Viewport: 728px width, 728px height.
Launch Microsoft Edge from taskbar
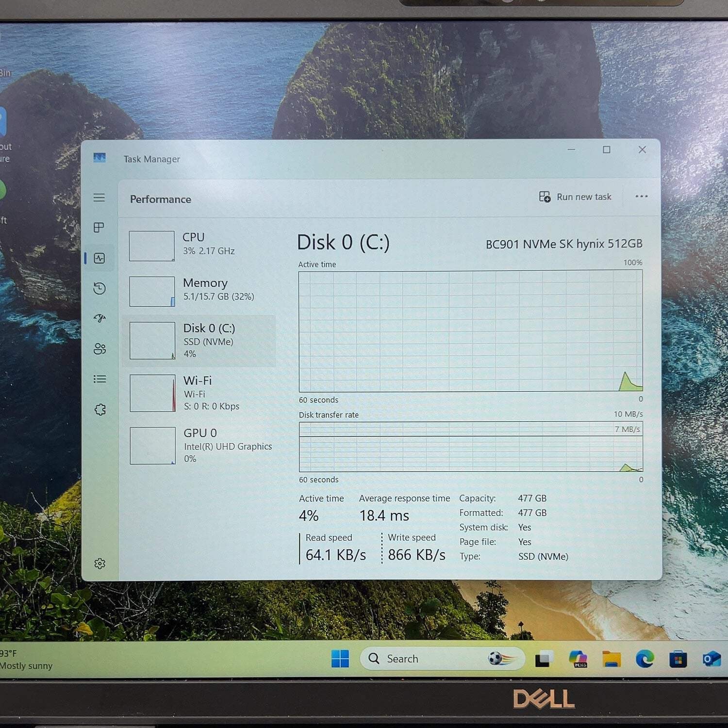click(x=645, y=659)
